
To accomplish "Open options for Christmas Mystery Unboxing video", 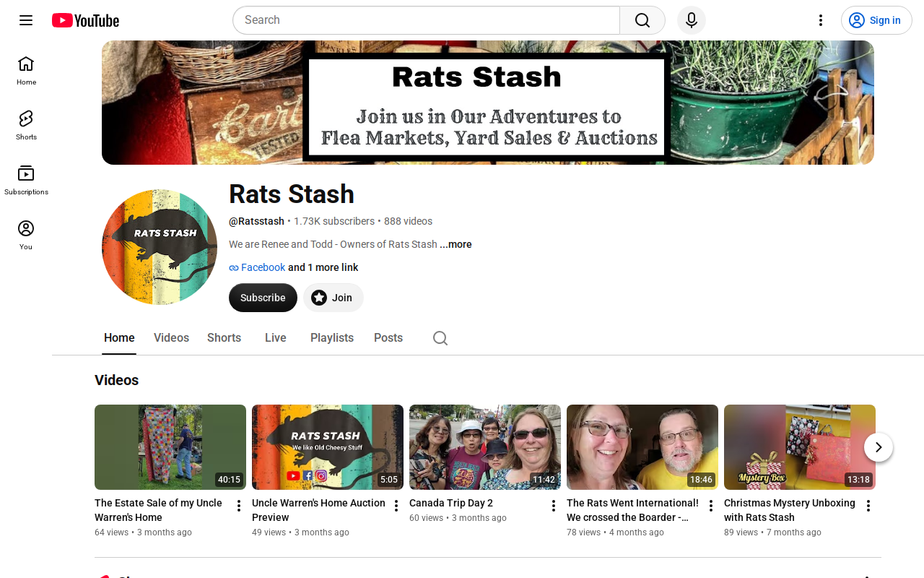I will point(868,506).
